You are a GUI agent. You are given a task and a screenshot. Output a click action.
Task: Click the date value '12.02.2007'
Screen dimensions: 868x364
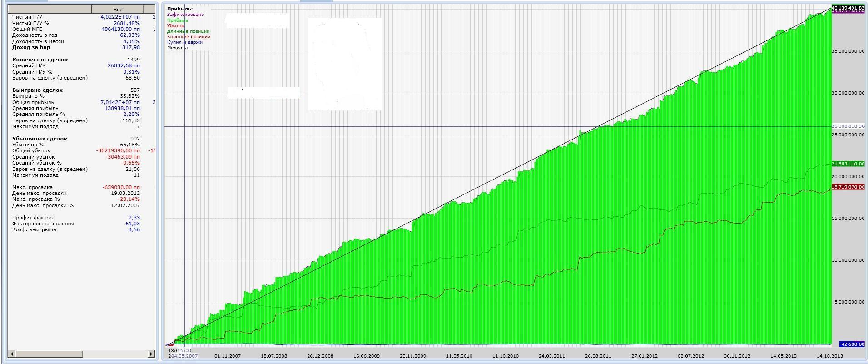125,205
